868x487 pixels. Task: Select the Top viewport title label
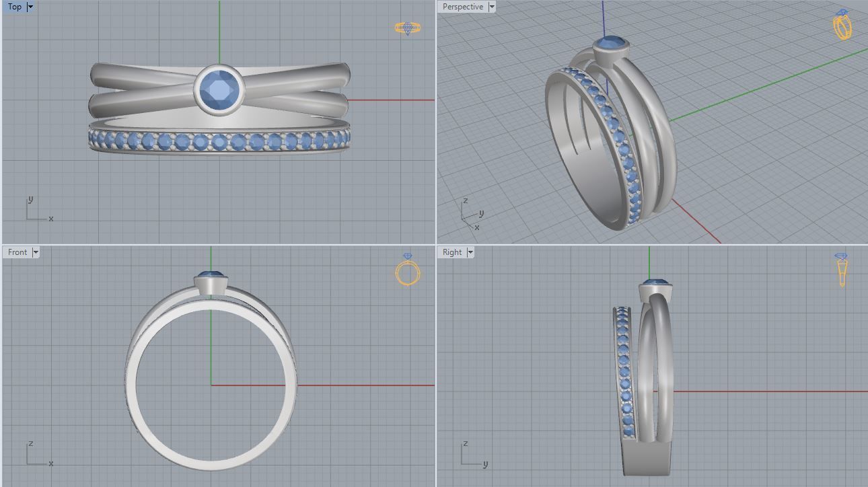[x=15, y=7]
